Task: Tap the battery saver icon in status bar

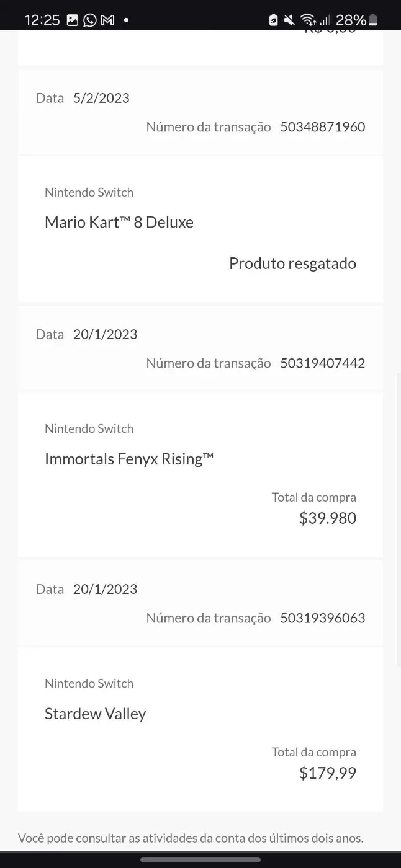Action: (x=274, y=20)
